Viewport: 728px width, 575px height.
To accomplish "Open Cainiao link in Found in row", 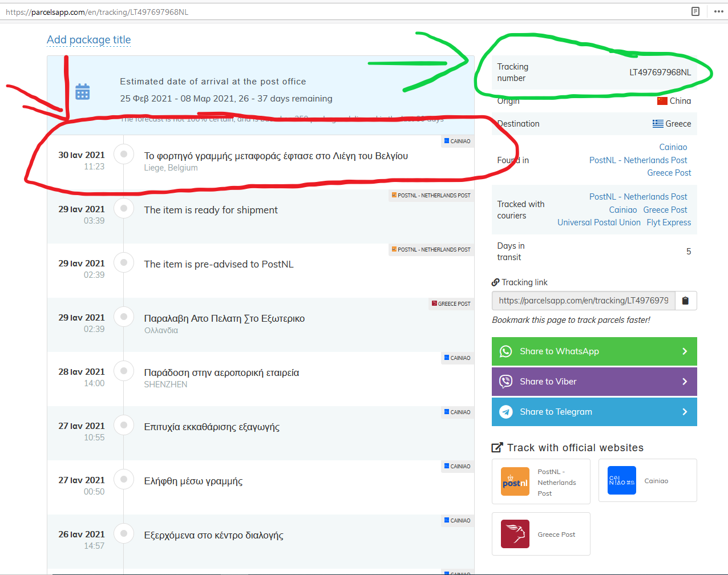I will [x=673, y=147].
